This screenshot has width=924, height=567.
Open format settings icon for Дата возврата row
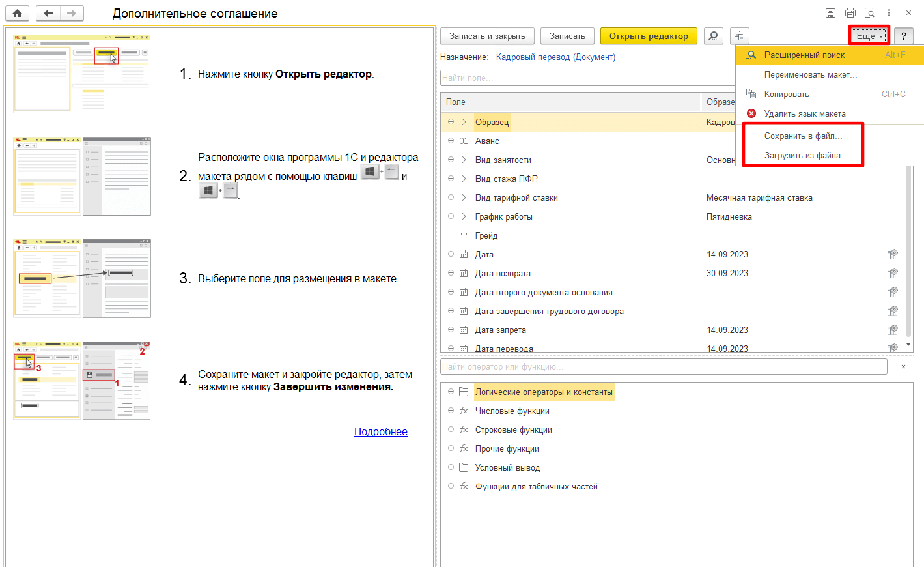pyautogui.click(x=892, y=273)
